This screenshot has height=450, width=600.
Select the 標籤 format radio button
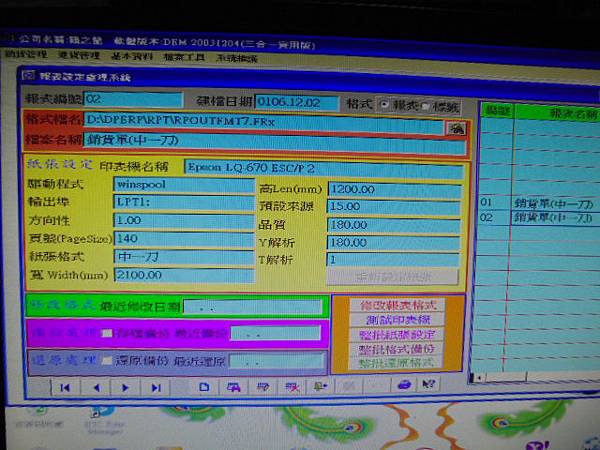pyautogui.click(x=426, y=106)
